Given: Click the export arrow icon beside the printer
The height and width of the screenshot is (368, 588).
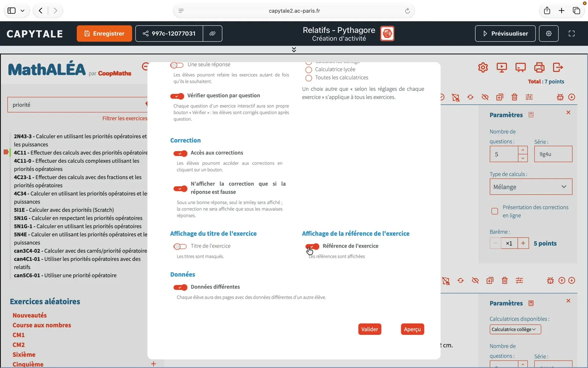Looking at the screenshot, I should (x=558, y=67).
